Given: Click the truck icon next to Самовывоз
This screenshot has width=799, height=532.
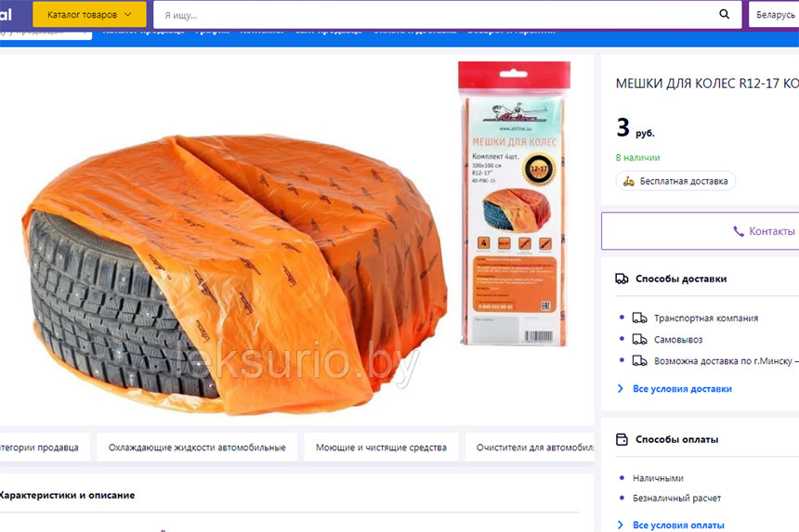Looking at the screenshot, I should pos(639,340).
